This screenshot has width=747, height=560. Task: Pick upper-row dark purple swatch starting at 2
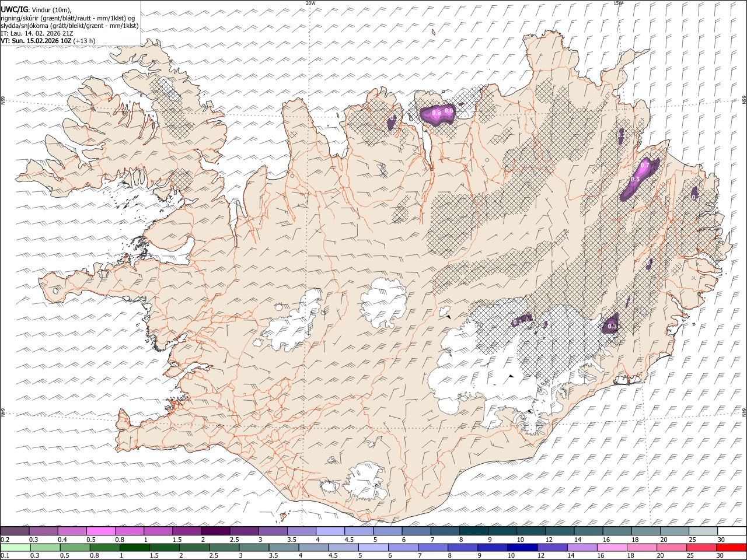(215, 531)
